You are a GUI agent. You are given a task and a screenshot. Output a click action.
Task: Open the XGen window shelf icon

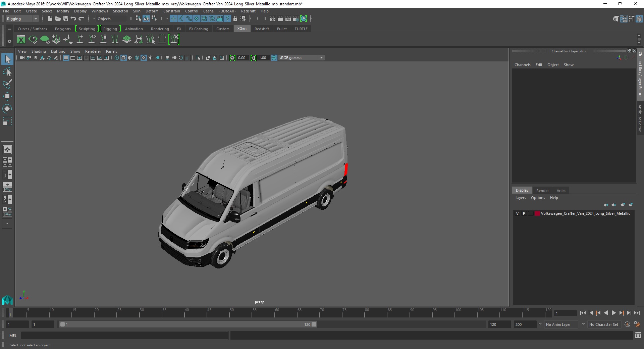pos(21,40)
